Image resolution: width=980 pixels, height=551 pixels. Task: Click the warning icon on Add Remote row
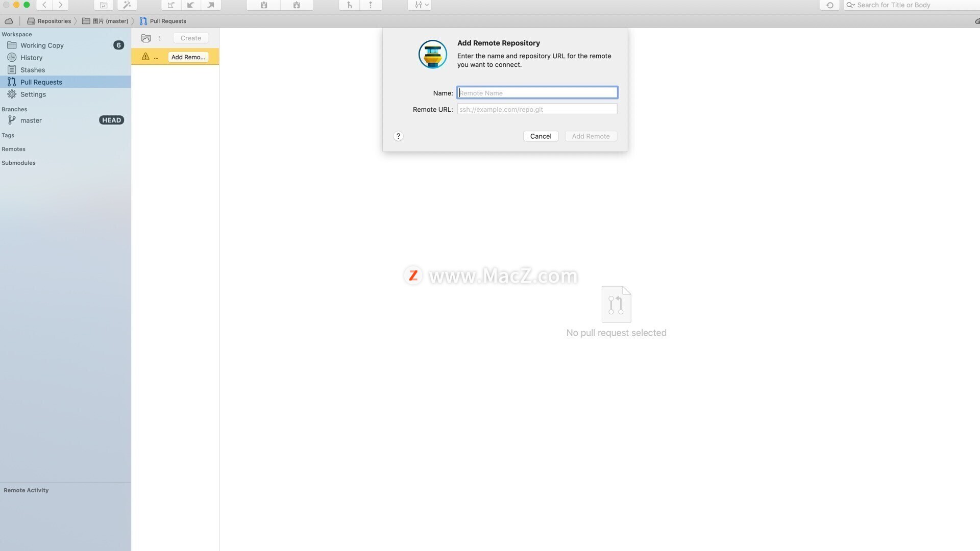(145, 57)
